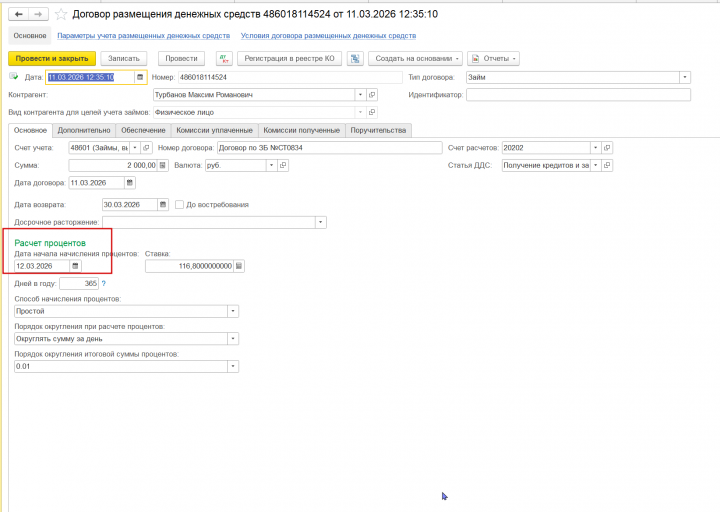Click the Идентификатор input field
Screen dimensions: 720x512
coord(578,95)
